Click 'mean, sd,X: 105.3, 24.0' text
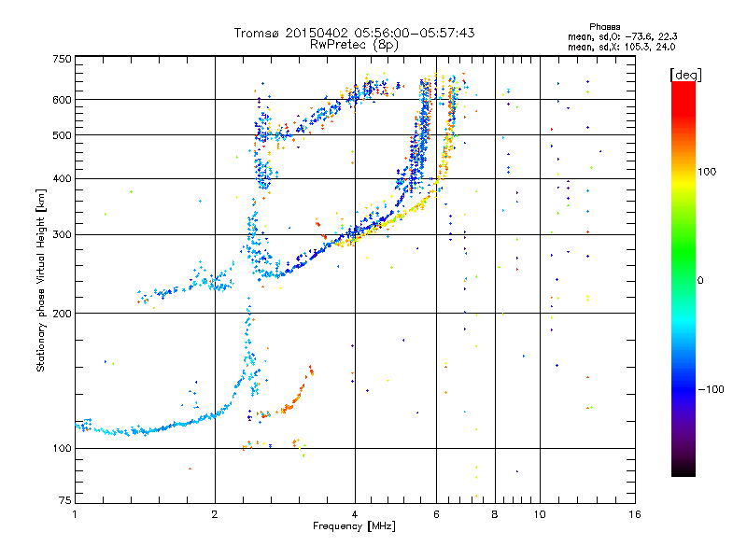Image resolution: width=747 pixels, height=560 pixels. (621, 47)
